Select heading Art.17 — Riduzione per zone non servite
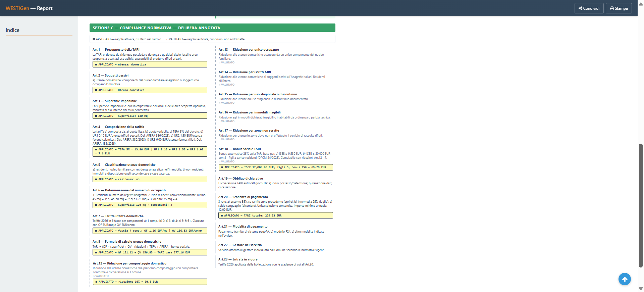Viewport: 644px width, 292px height. (249, 131)
